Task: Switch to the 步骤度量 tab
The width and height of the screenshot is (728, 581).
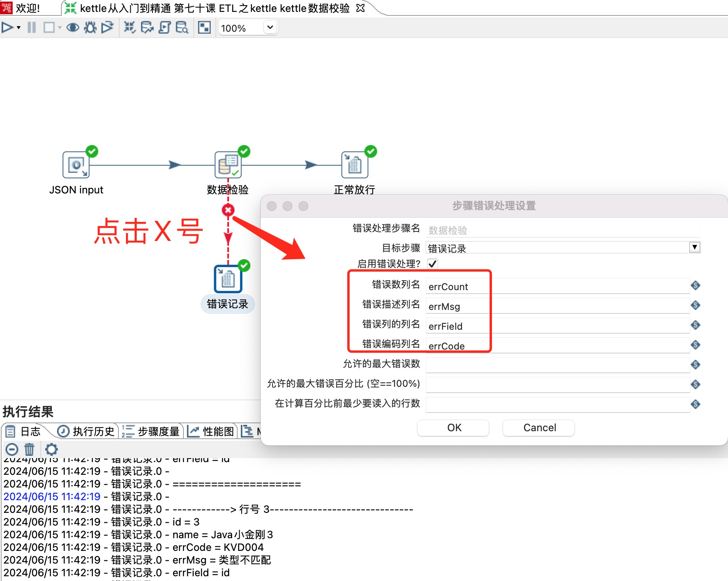Action: coord(152,431)
